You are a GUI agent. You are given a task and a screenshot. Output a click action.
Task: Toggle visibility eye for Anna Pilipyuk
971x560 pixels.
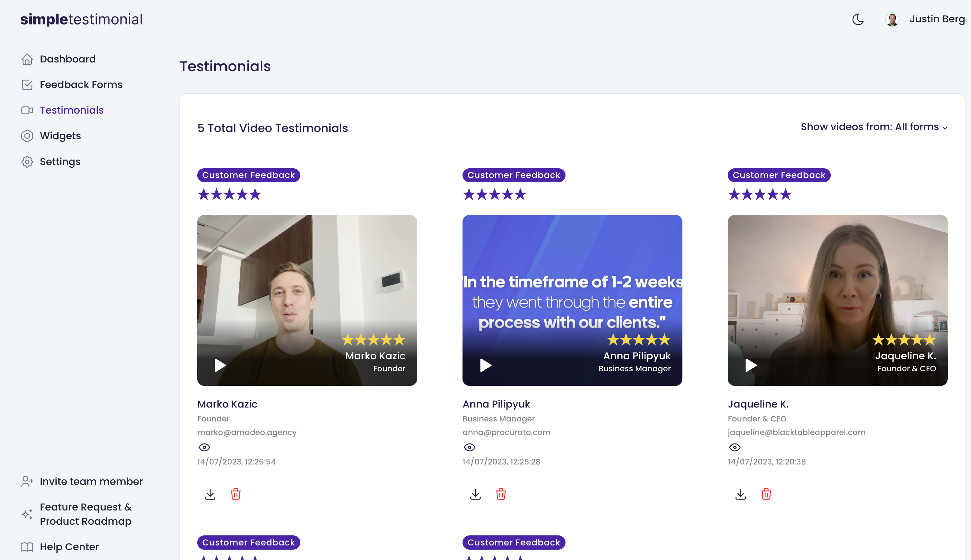coord(469,447)
